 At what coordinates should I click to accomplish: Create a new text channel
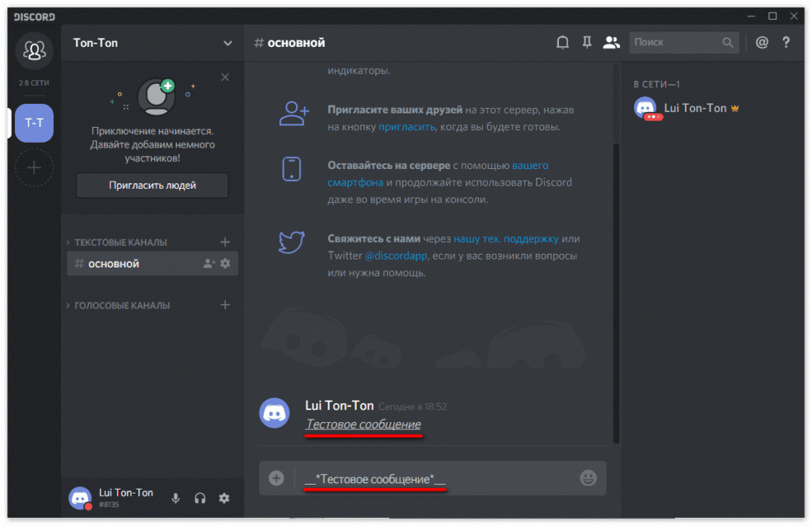coord(224,241)
